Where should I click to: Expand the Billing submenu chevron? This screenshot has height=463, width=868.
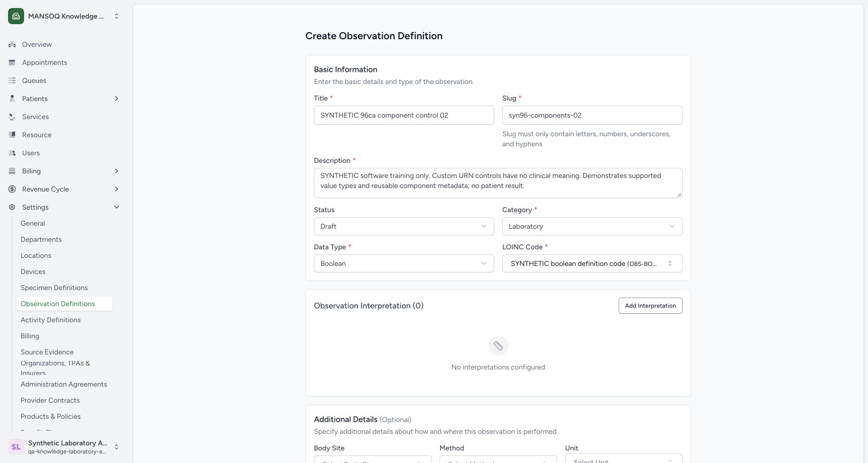coord(117,171)
